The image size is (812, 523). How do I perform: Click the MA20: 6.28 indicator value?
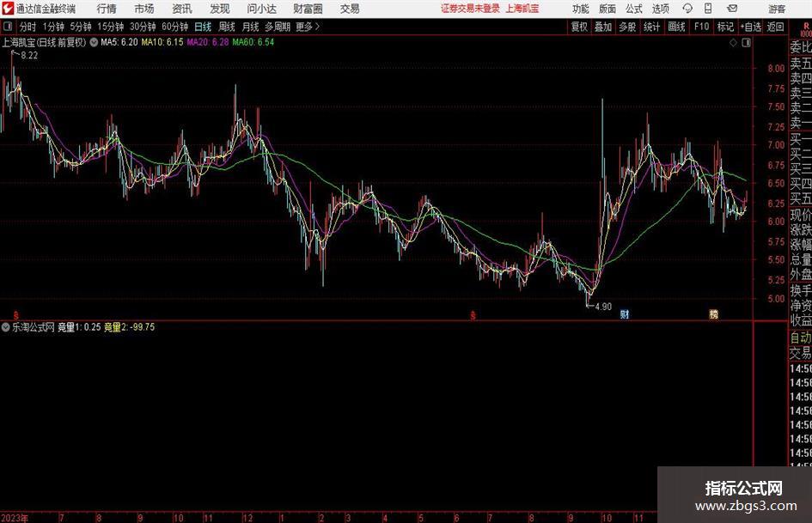click(208, 42)
